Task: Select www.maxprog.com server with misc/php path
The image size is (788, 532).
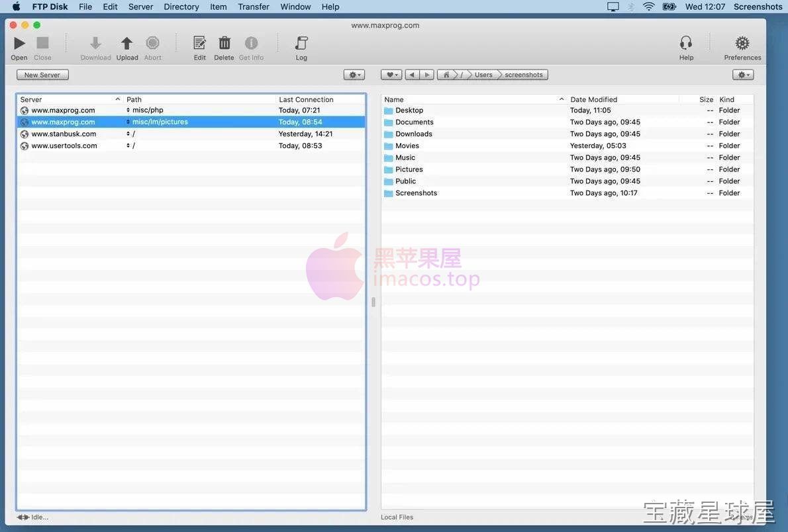Action: click(x=191, y=110)
